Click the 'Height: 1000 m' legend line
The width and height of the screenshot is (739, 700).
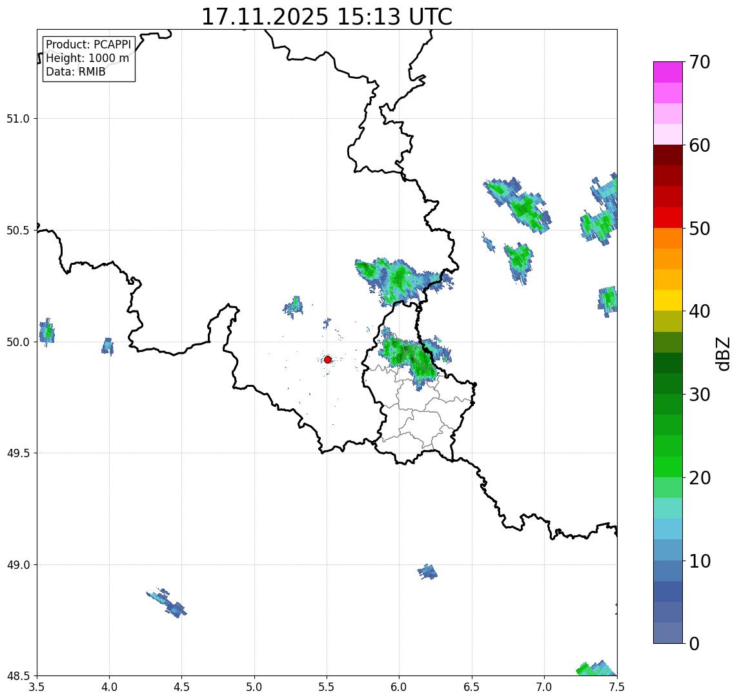coord(87,58)
